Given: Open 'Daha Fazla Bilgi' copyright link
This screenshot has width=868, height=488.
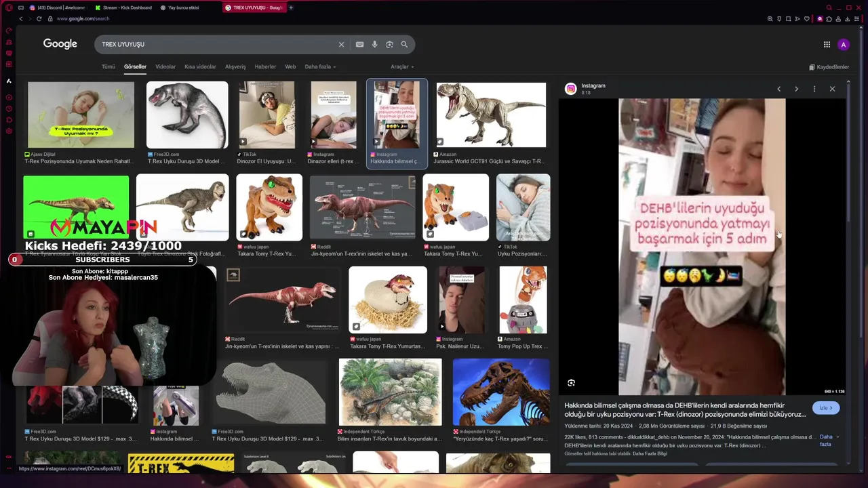Looking at the screenshot, I should coord(652,453).
